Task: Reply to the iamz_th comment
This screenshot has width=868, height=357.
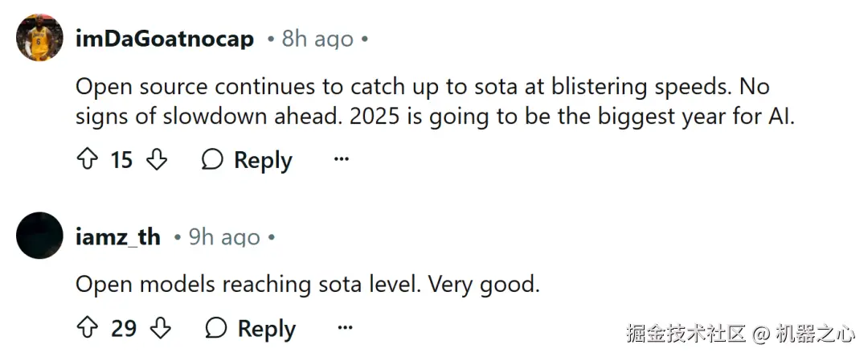Action: pyautogui.click(x=250, y=329)
